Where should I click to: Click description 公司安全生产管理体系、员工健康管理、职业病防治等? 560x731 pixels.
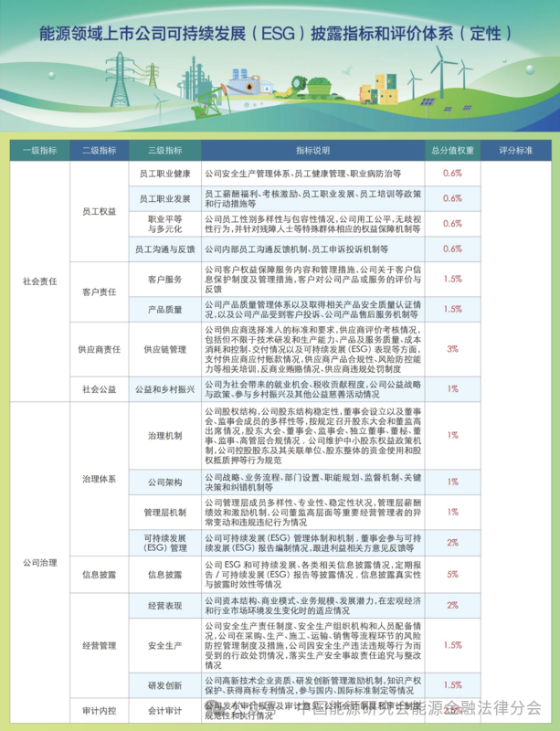[302, 174]
